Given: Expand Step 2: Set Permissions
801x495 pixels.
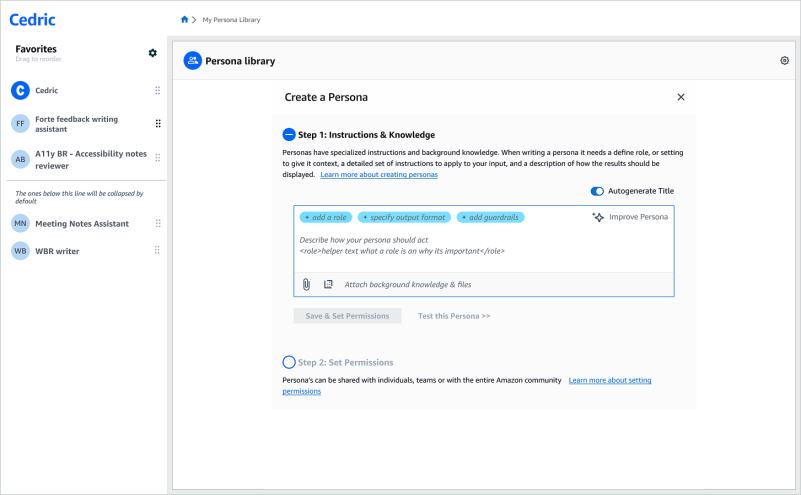Looking at the screenshot, I should (x=289, y=362).
